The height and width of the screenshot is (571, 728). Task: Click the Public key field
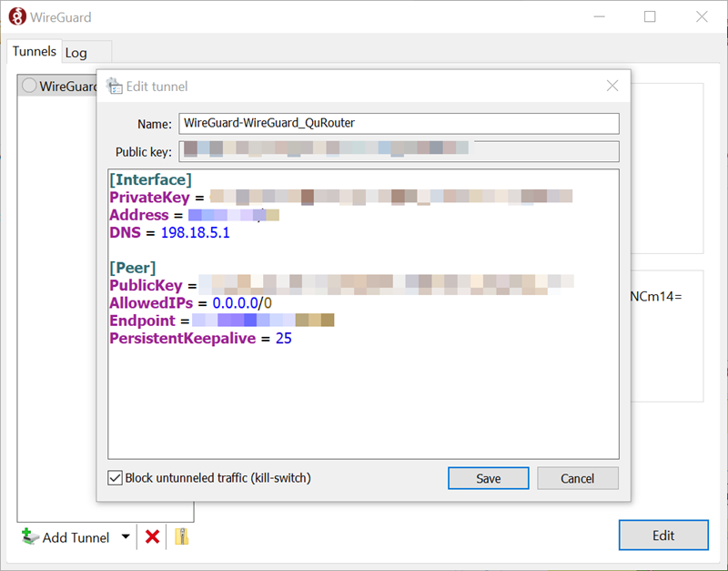(399, 151)
